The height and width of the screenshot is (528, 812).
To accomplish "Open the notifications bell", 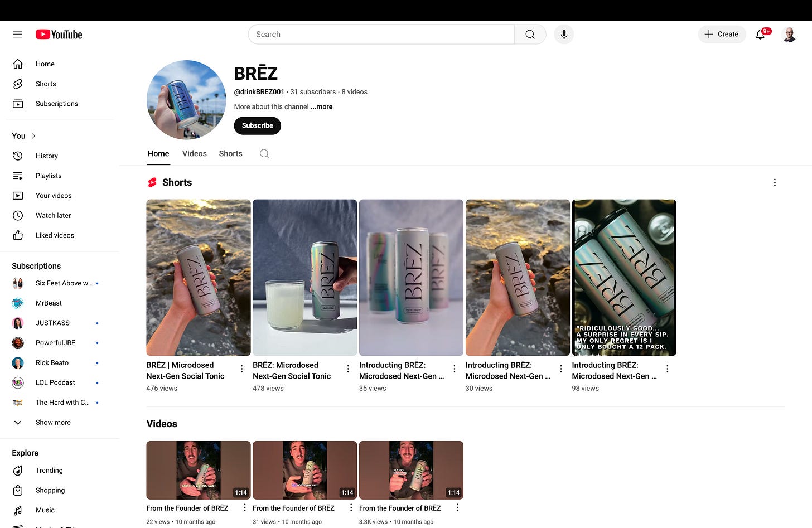I will point(760,35).
